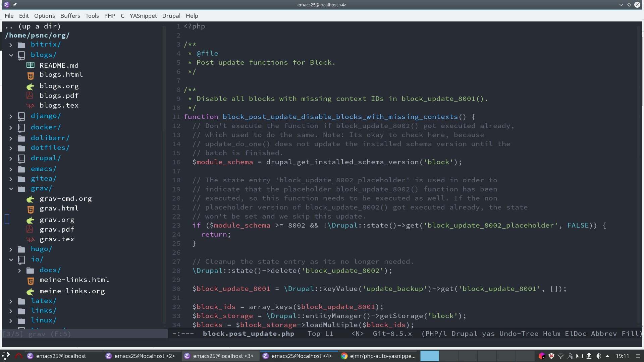Click the mode-line buffer name block.post_update.php
Image resolution: width=644 pixels, height=362 pixels.
tap(248, 334)
